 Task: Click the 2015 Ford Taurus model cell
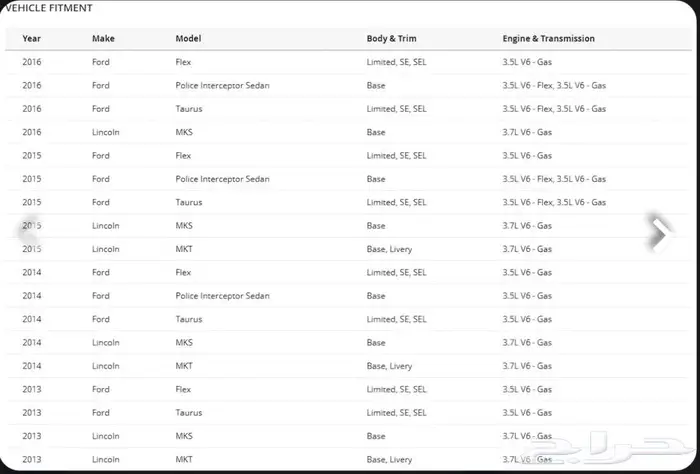click(188, 202)
